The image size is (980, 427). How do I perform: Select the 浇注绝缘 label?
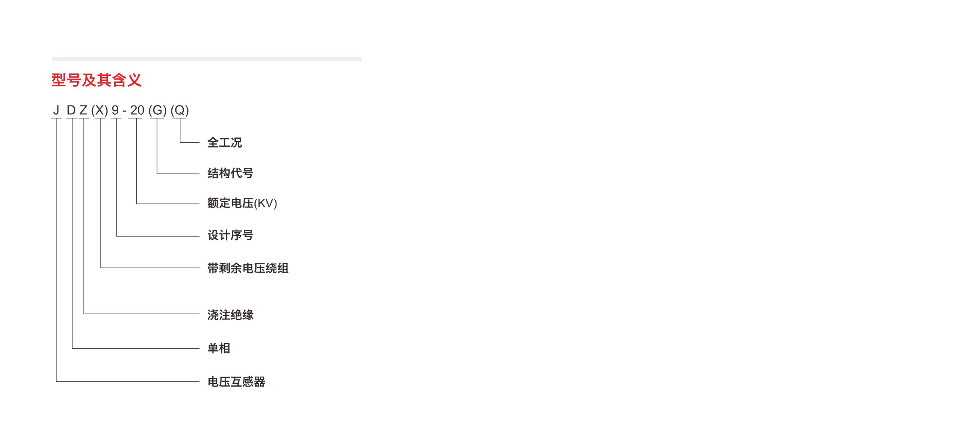click(x=230, y=315)
